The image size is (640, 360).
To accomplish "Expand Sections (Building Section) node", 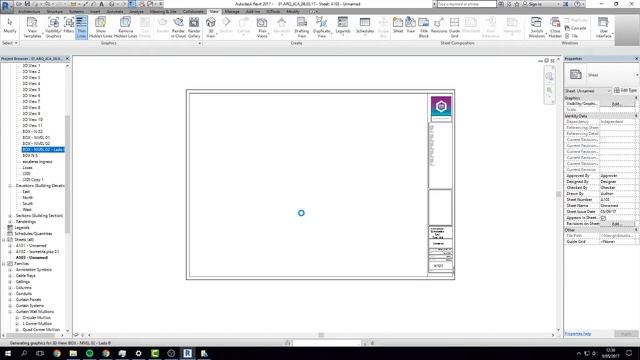I will tap(10, 216).
